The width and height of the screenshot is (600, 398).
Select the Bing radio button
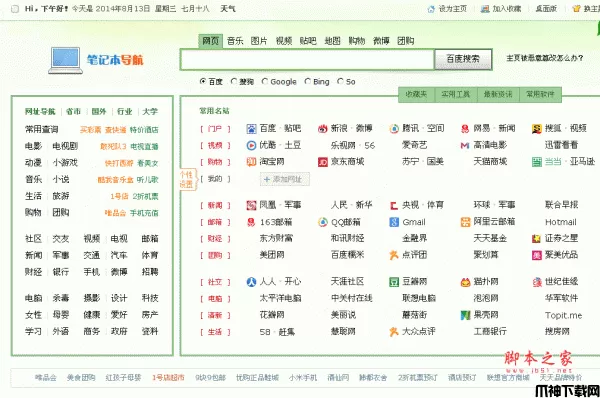[307, 81]
